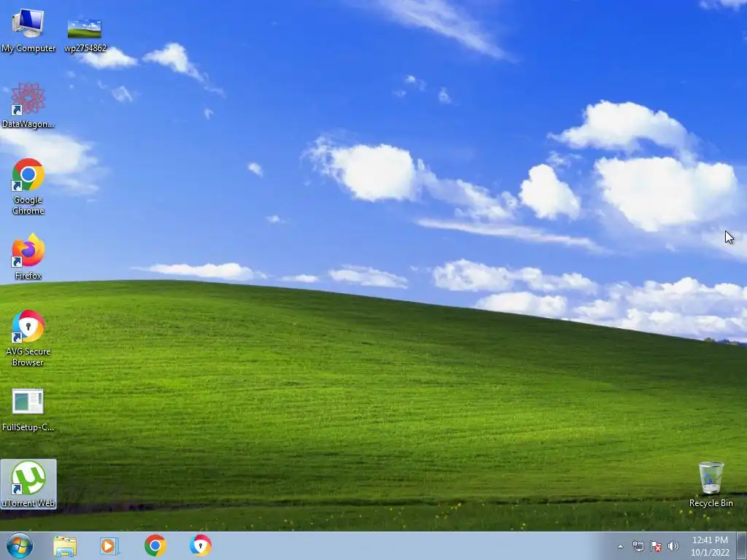Click the Show Desktop button at taskbar end

[741, 546]
